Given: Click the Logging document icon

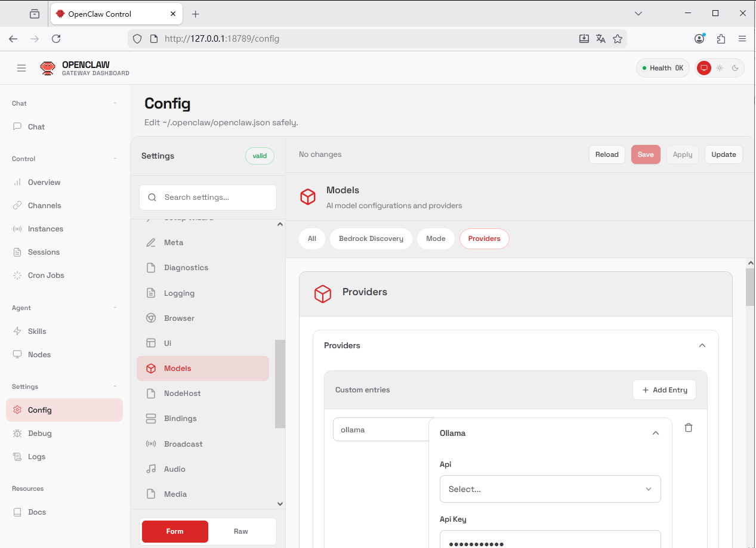Looking at the screenshot, I should pyautogui.click(x=151, y=293).
